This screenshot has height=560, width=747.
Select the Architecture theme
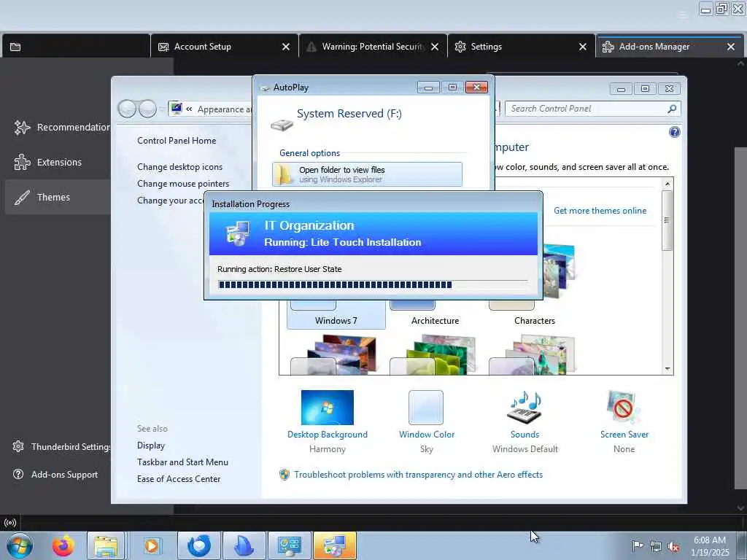pyautogui.click(x=435, y=314)
